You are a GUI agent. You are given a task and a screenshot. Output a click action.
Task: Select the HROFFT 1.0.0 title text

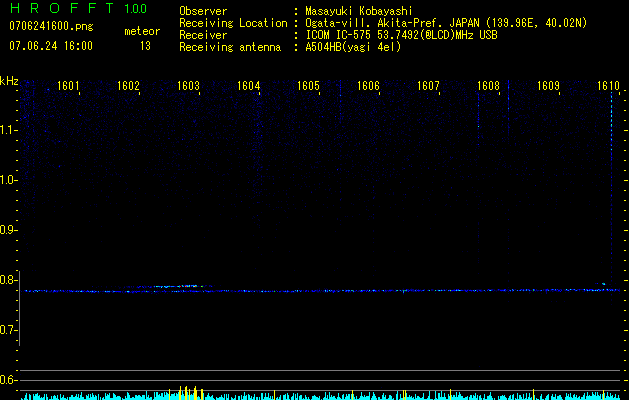(x=78, y=8)
